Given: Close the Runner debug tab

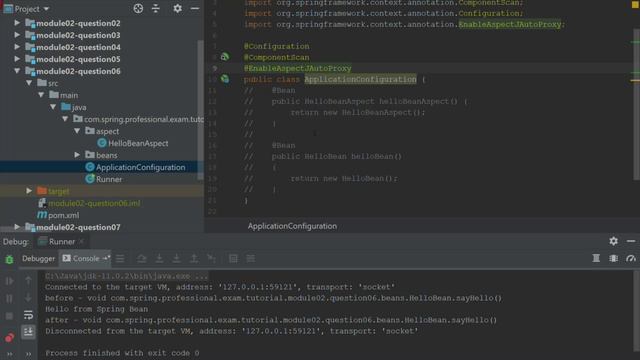Looking at the screenshot, I should (82, 242).
